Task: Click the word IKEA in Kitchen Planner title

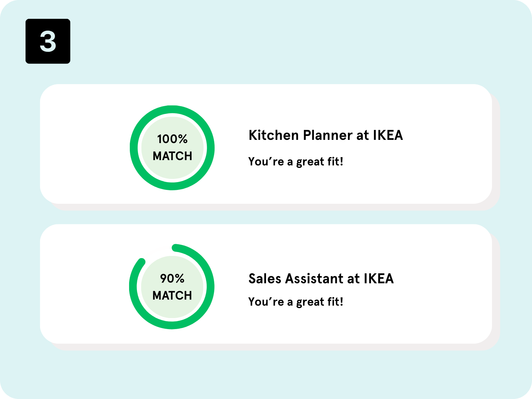Action: coord(388,135)
